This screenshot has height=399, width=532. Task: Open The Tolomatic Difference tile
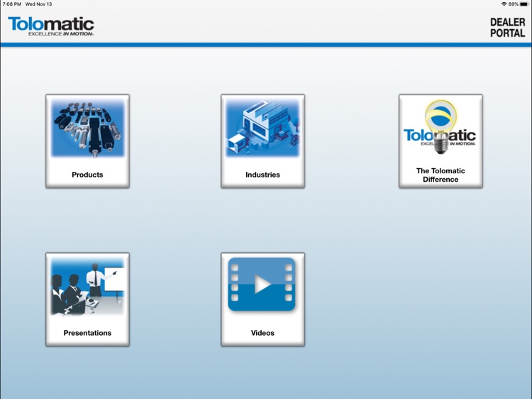pyautogui.click(x=440, y=141)
